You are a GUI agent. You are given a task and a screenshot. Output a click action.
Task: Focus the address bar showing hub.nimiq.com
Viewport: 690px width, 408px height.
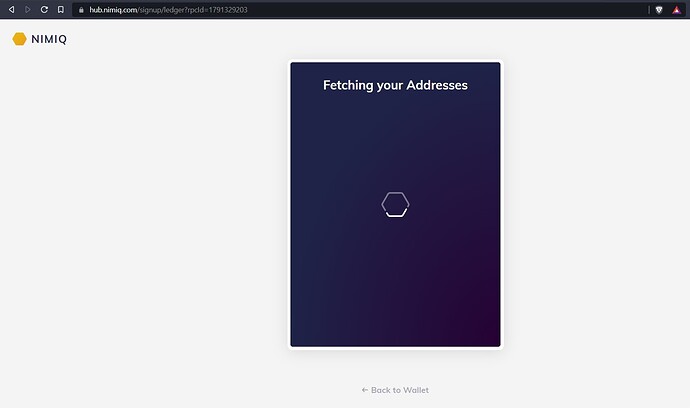[x=360, y=10]
